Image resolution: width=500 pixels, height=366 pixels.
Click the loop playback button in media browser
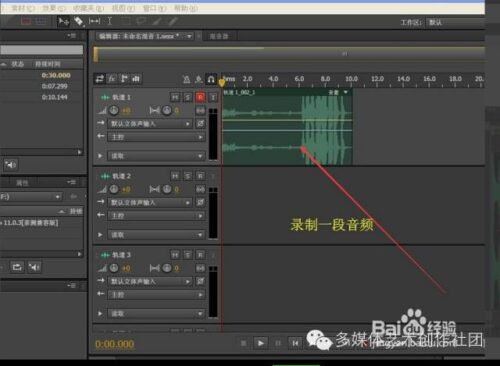[x=17, y=267]
